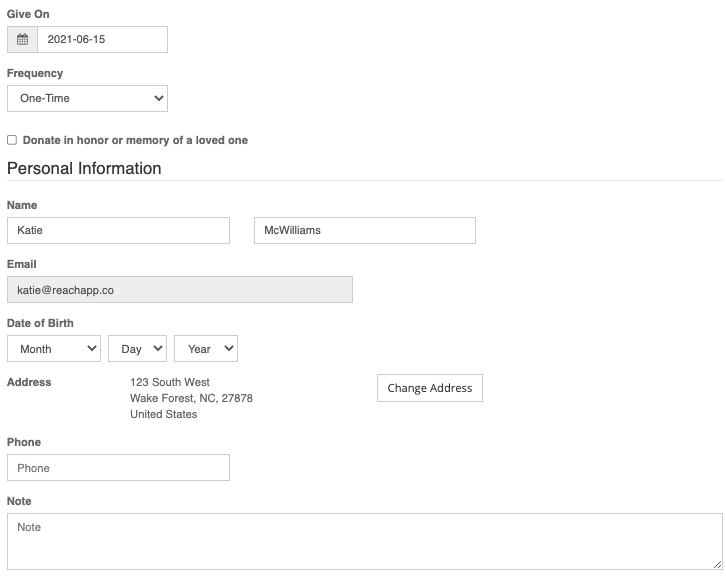Viewport: 726px width, 576px height.
Task: Click the Frequency dropdown chevron arrow
Action: pos(159,98)
